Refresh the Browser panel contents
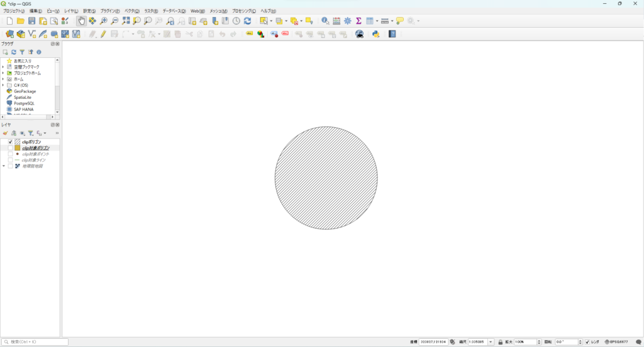 (x=13, y=52)
